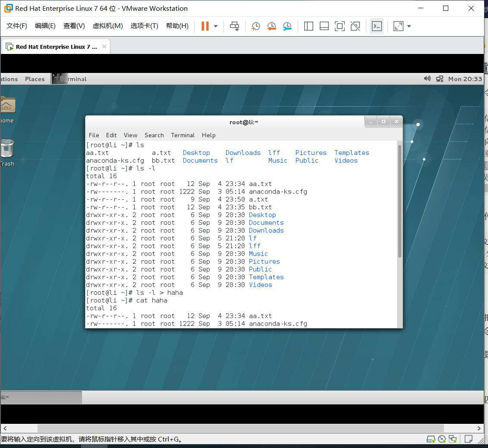Click the horizontal scrollbar left arrow
The height and width of the screenshot is (448, 488).
click(x=5, y=428)
